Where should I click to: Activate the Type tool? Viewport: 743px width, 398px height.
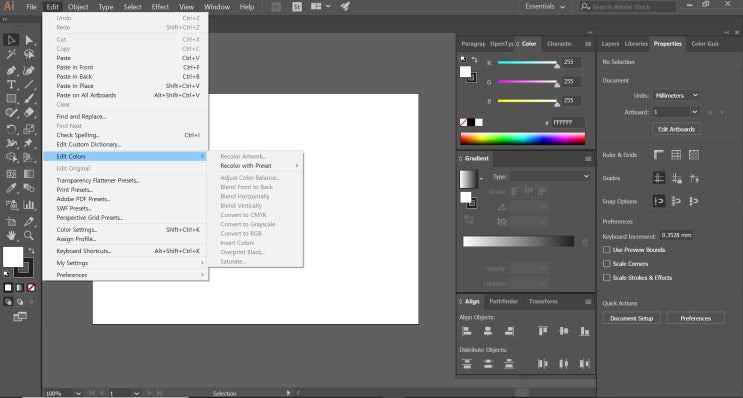coord(11,85)
